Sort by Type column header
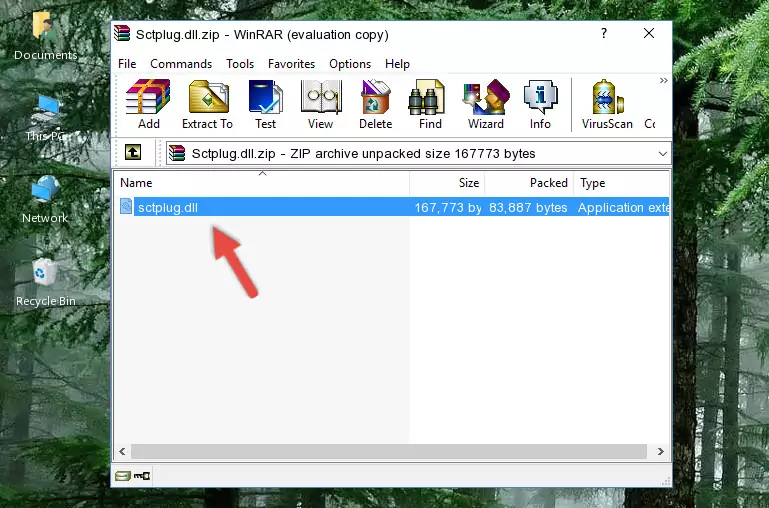Image resolution: width=769 pixels, height=508 pixels. click(x=621, y=183)
